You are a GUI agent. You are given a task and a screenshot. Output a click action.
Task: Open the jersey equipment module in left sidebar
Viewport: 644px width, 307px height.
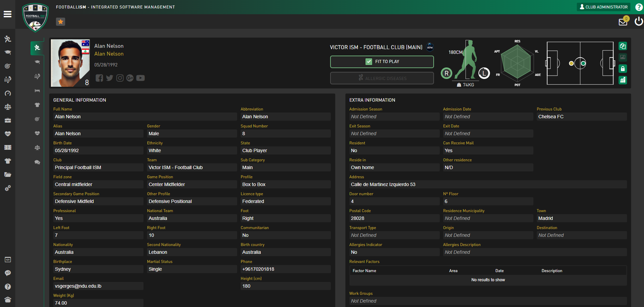pos(7,161)
